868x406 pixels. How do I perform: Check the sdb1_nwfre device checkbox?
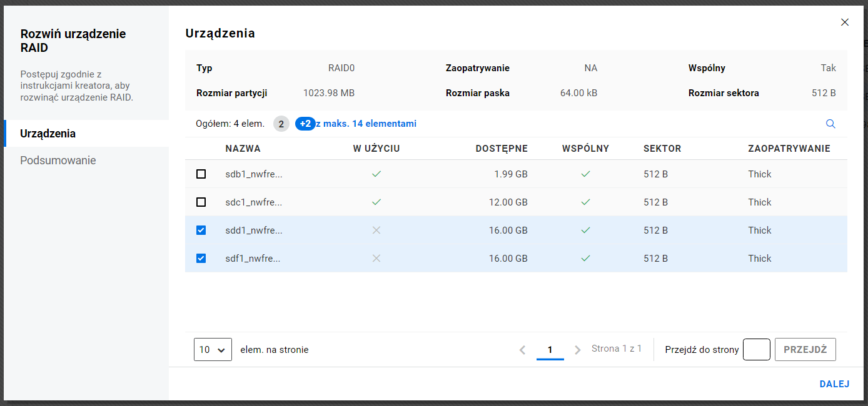click(201, 174)
